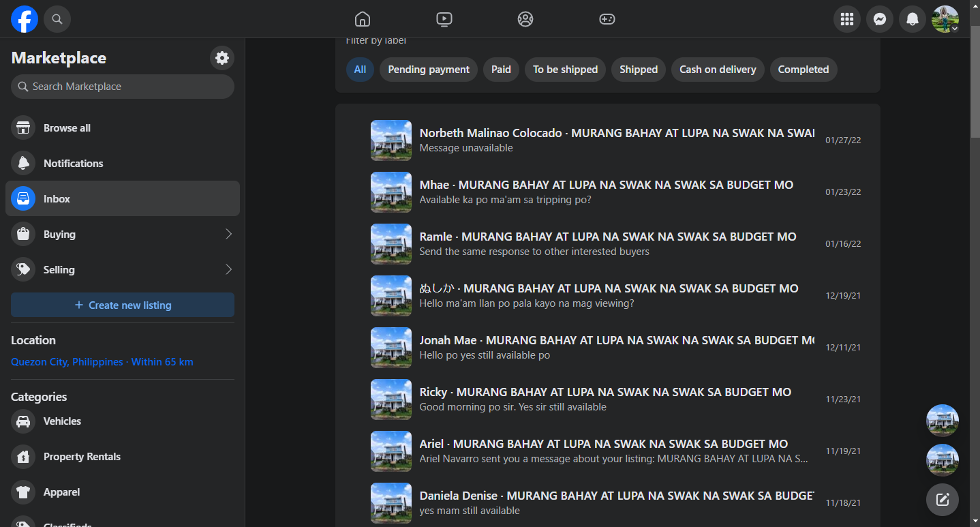Filter by To be shipped

tap(565, 70)
